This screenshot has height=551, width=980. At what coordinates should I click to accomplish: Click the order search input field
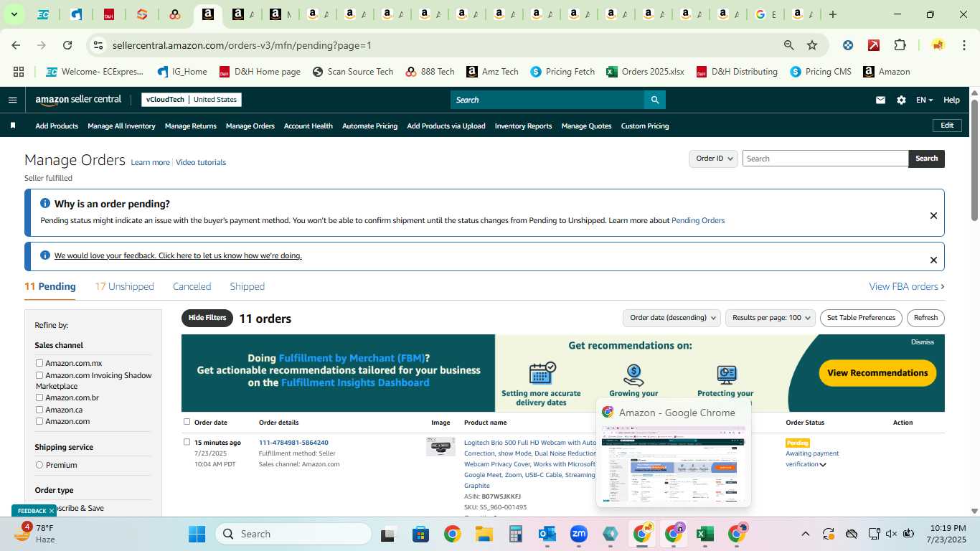click(825, 159)
